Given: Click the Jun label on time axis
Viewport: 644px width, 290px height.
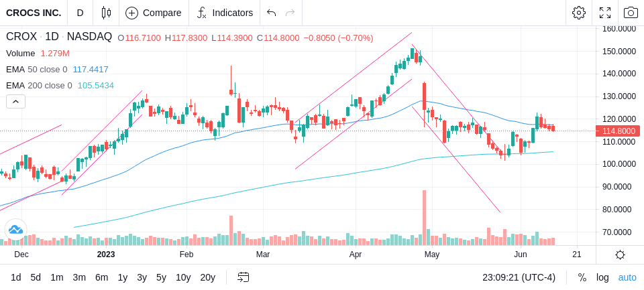Looking at the screenshot, I should click(521, 255).
